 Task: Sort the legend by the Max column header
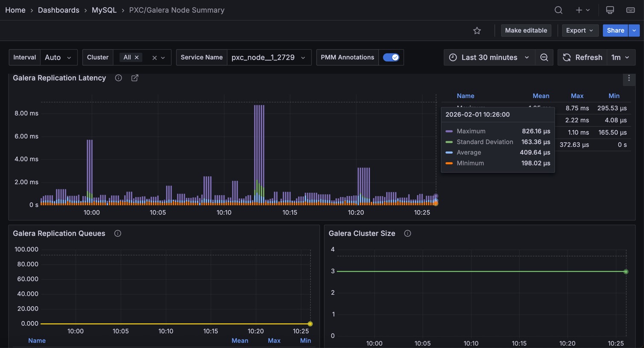(x=577, y=96)
